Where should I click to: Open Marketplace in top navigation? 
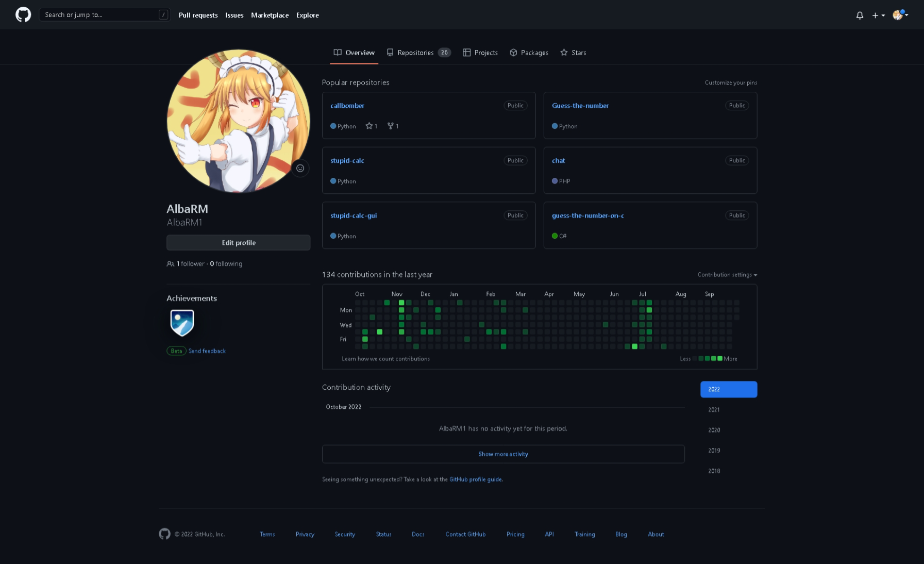[270, 15]
